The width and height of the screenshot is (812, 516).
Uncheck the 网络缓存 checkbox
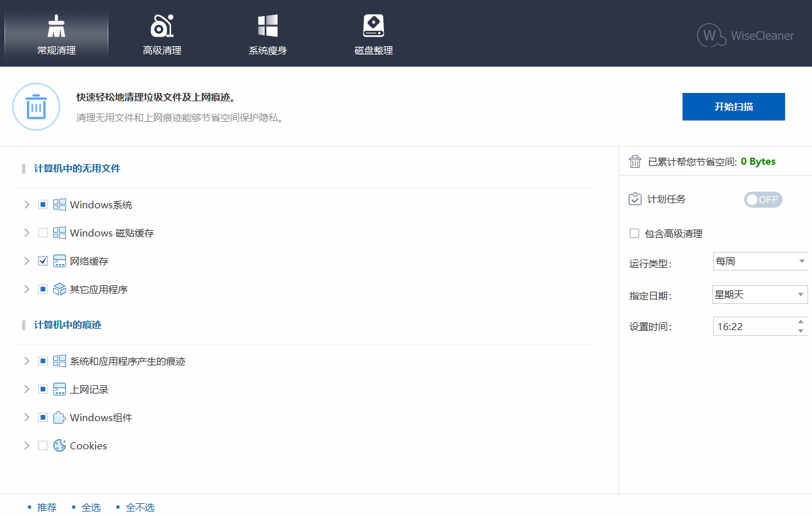click(42, 261)
